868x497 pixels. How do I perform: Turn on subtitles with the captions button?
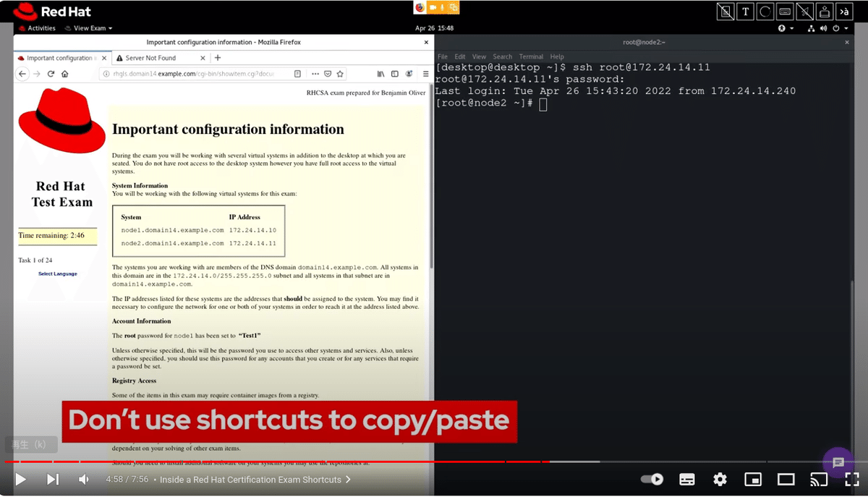click(x=687, y=479)
